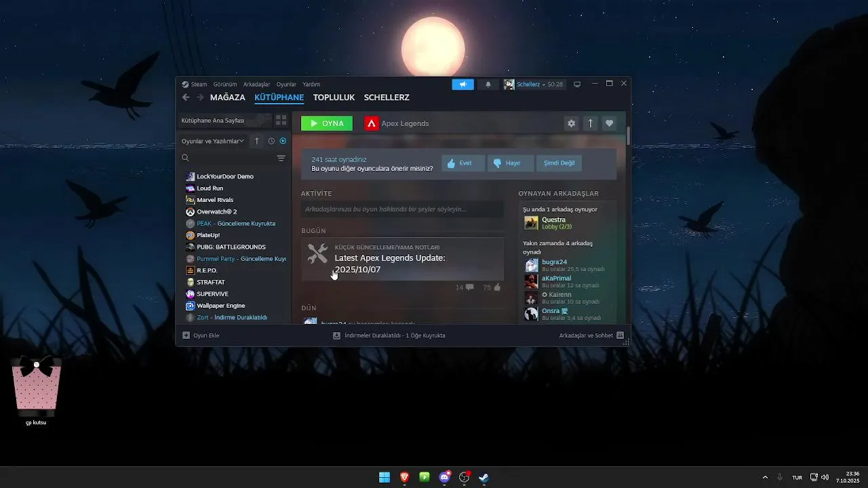
Task: Select the Overwatch 2 icon in the list
Action: click(191, 211)
